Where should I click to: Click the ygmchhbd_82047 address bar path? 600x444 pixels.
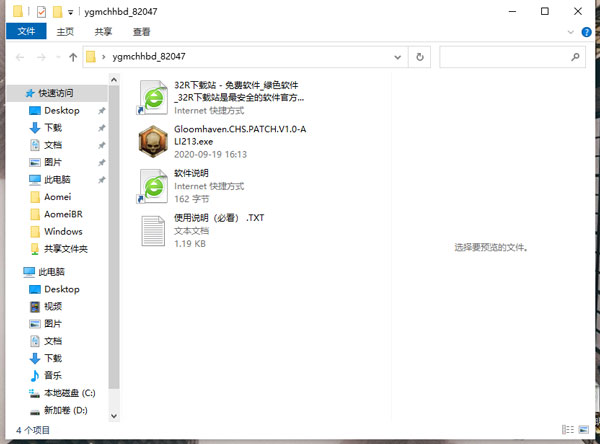149,57
